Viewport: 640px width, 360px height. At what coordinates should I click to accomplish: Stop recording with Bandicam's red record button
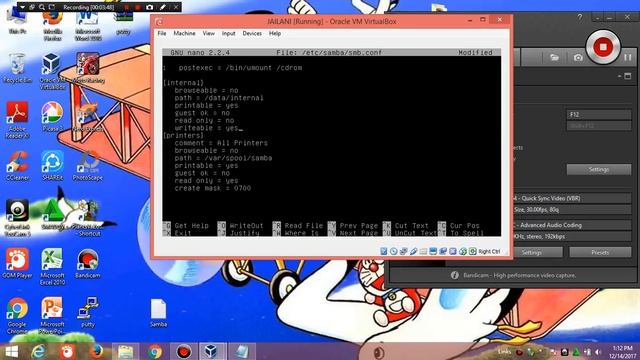tap(603, 47)
